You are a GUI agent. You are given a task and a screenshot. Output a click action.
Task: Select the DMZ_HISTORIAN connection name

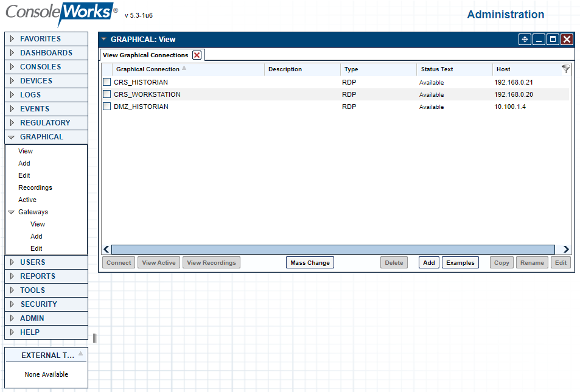click(141, 107)
